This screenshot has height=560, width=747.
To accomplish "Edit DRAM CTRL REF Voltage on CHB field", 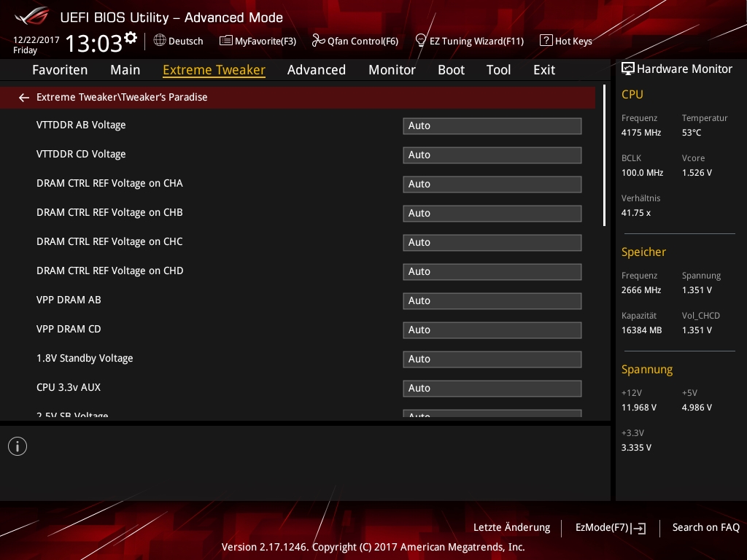I will [492, 214].
